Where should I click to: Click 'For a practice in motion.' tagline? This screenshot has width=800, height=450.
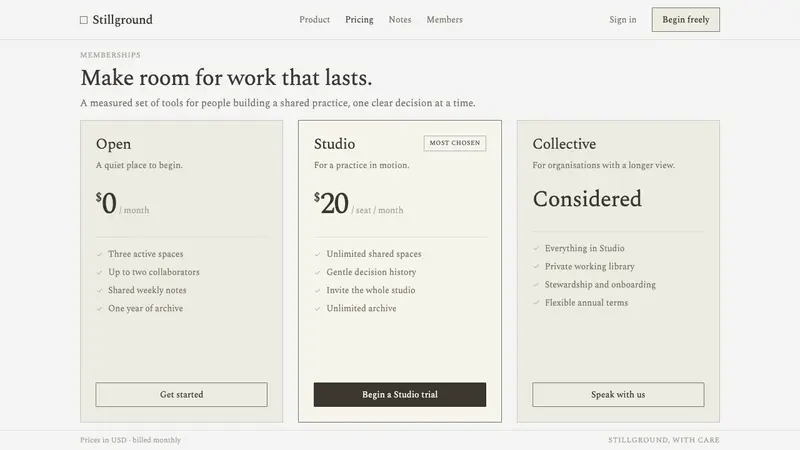pyautogui.click(x=362, y=165)
